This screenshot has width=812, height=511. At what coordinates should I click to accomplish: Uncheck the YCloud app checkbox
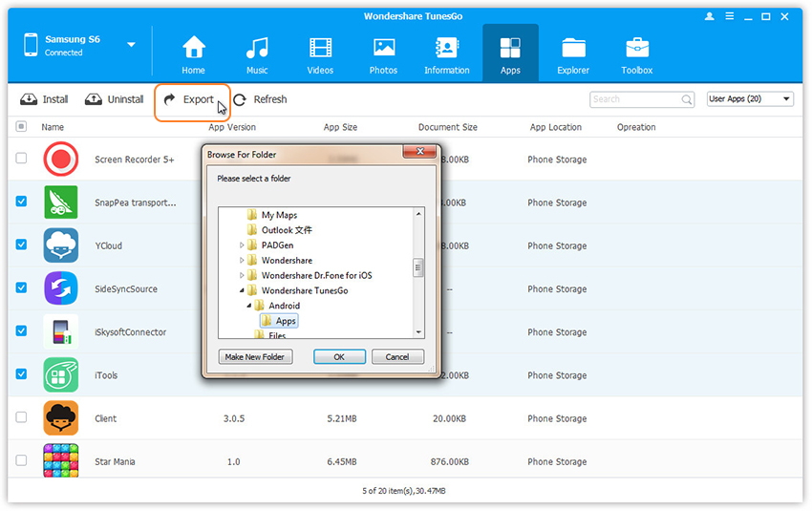21,245
